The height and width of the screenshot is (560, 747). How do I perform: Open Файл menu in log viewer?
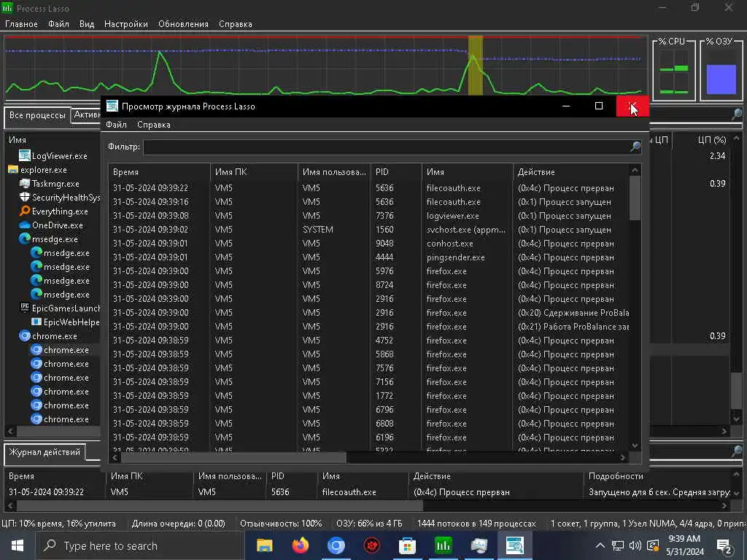(x=116, y=125)
